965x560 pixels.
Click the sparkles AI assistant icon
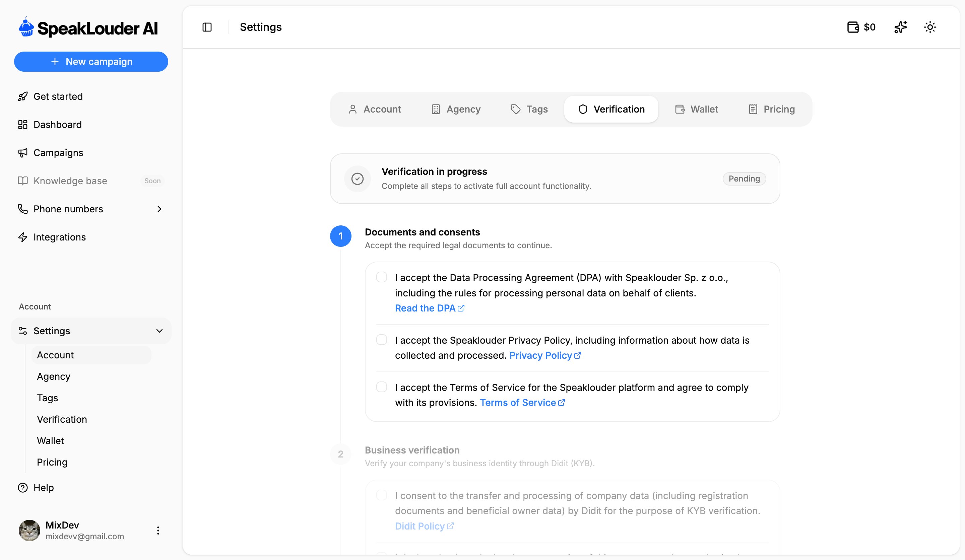pyautogui.click(x=900, y=27)
